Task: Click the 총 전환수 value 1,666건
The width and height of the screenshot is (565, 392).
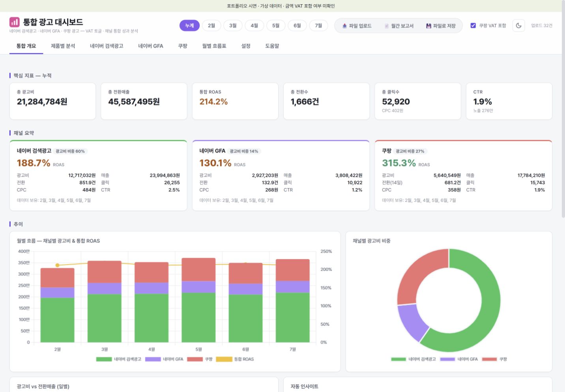Action: pyautogui.click(x=305, y=102)
